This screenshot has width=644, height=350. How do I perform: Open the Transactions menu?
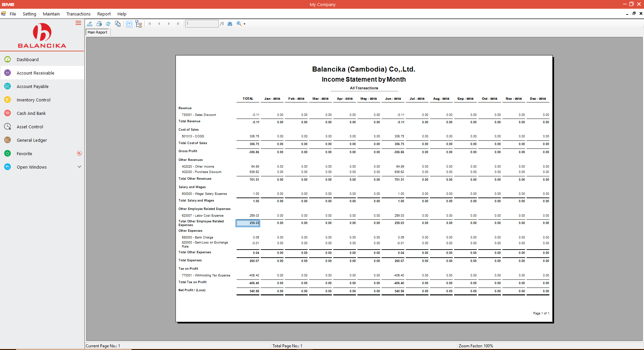(x=79, y=14)
